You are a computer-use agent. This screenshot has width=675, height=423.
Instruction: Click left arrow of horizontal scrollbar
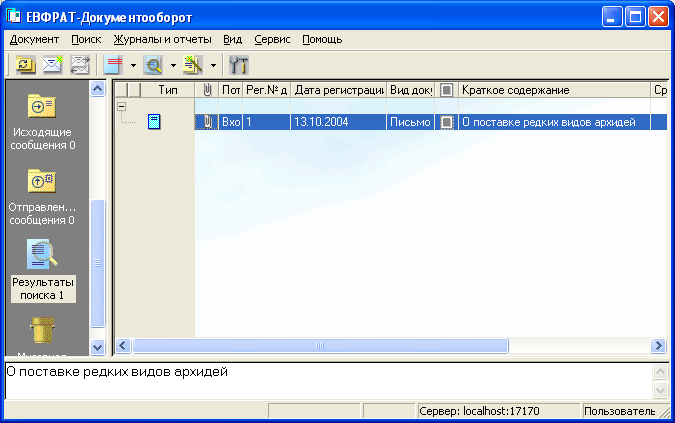pos(123,346)
